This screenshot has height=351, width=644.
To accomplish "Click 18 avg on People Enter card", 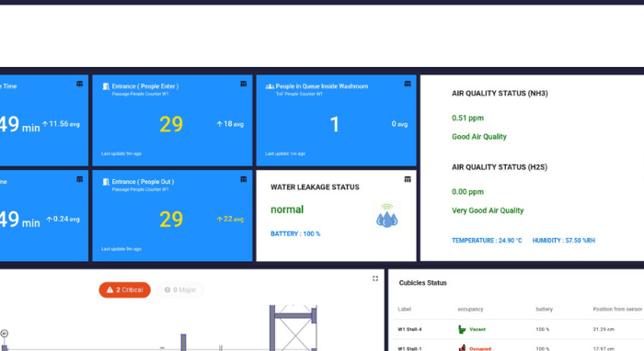I will click(230, 124).
